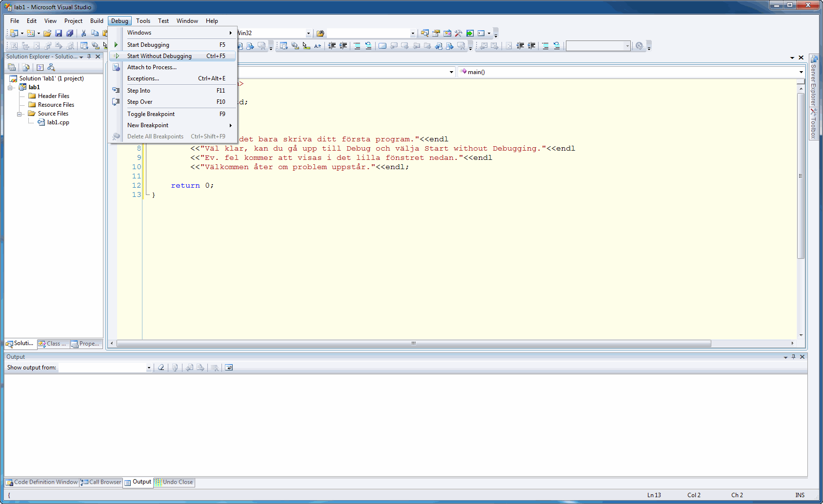Click the Save All toolbar icon
This screenshot has height=504, width=823.
[70, 33]
